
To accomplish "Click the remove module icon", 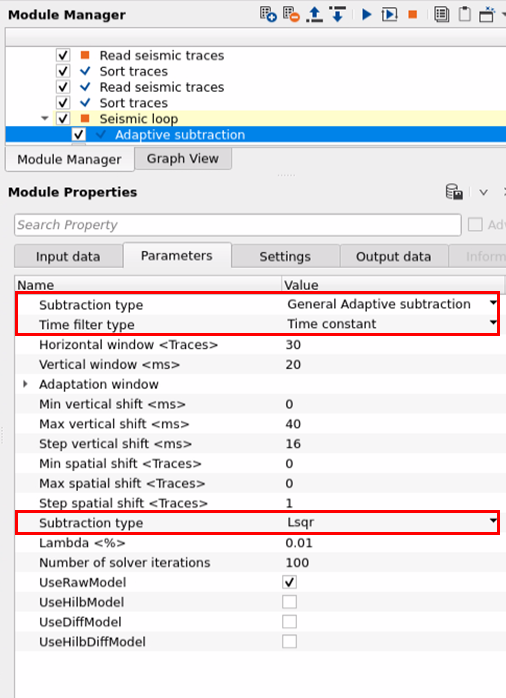I will pos(291,14).
